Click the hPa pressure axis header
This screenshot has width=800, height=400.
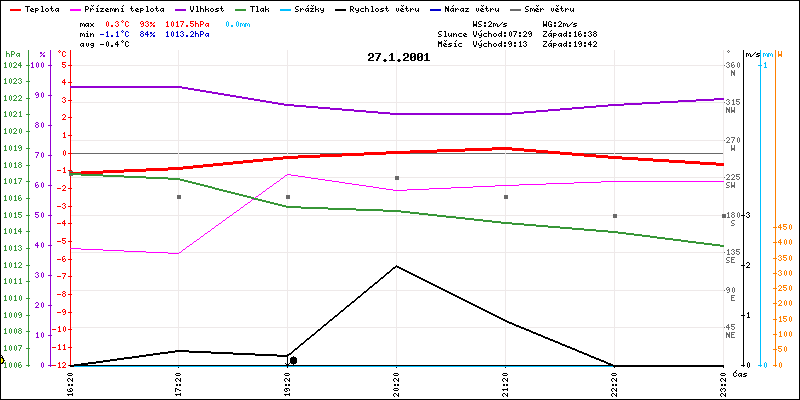[x=12, y=53]
